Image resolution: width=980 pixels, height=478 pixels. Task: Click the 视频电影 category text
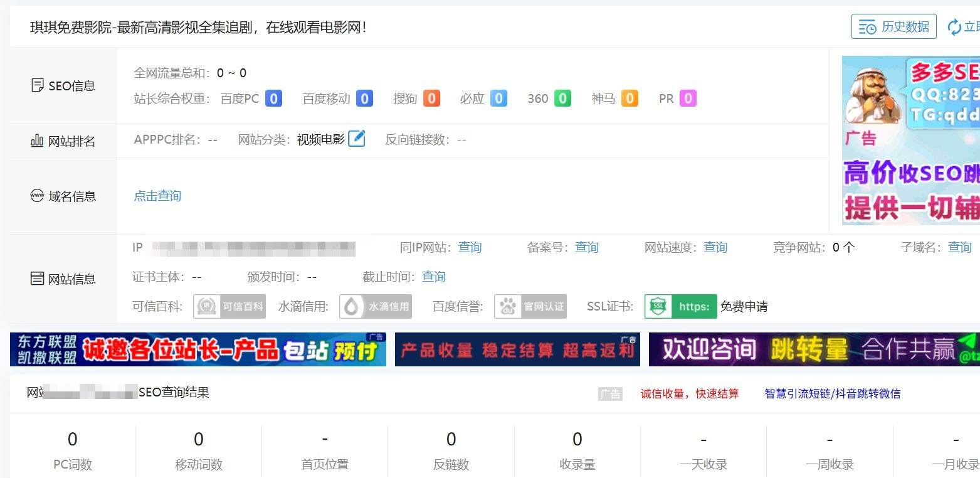click(321, 139)
